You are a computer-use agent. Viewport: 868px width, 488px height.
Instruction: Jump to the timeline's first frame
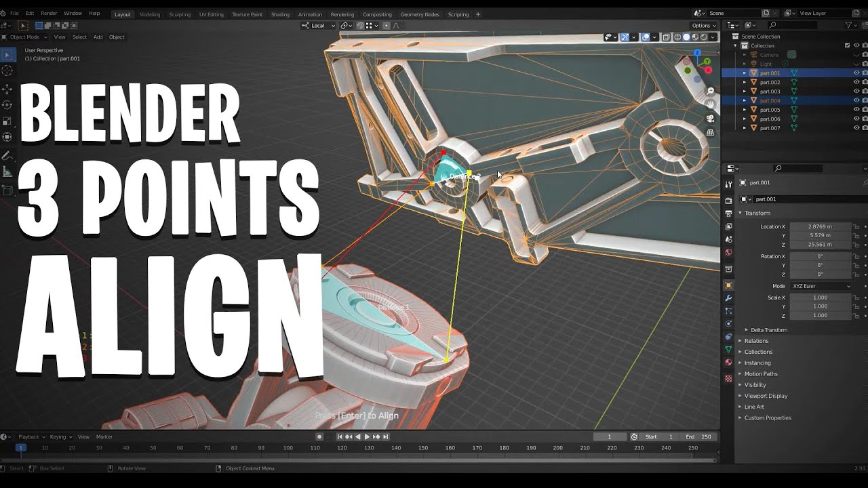[x=340, y=437]
